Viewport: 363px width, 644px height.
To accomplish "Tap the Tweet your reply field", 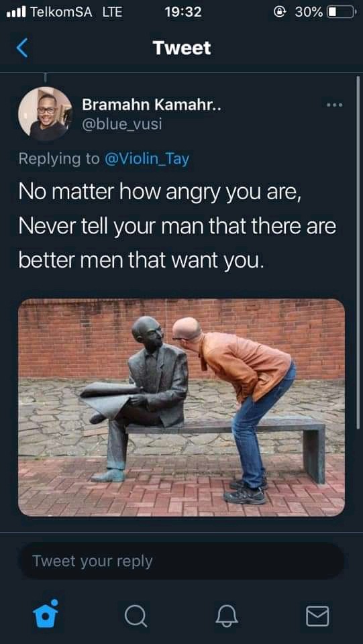I will (181, 561).
